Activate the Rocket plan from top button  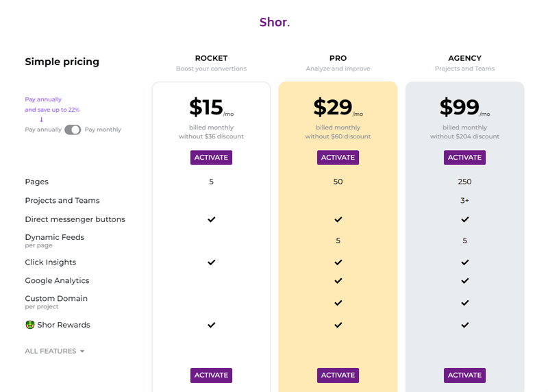pos(211,158)
